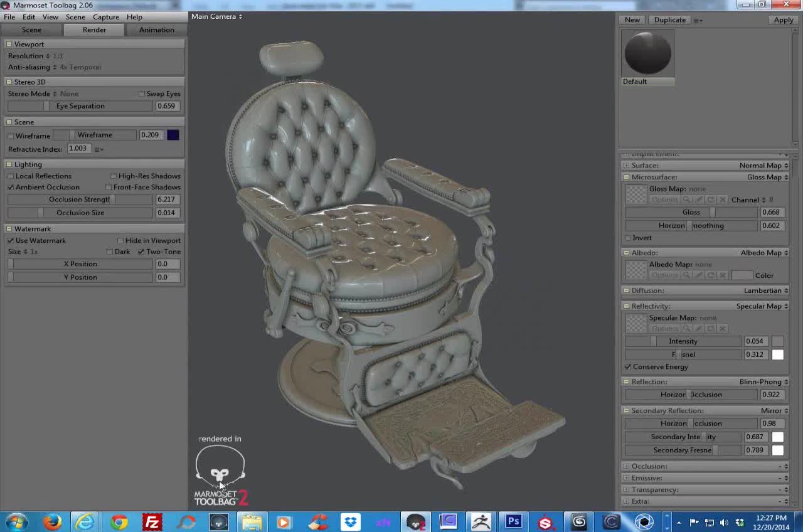Enable Local Reflections
This screenshot has height=532, width=803.
tap(11, 176)
